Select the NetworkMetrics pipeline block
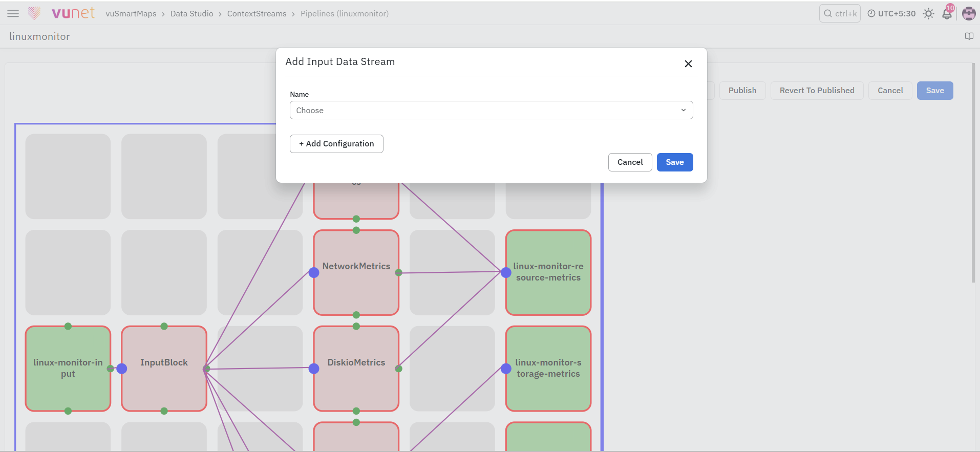The width and height of the screenshot is (980, 452). pyautogui.click(x=356, y=272)
